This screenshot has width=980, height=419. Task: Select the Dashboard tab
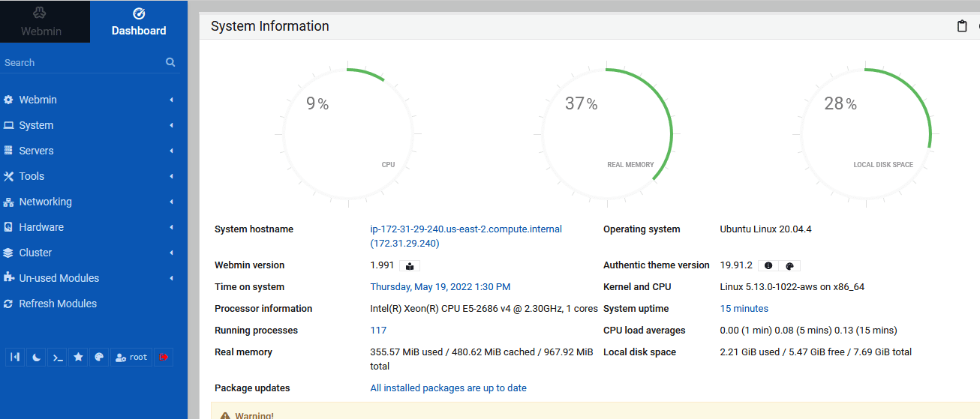click(x=139, y=22)
